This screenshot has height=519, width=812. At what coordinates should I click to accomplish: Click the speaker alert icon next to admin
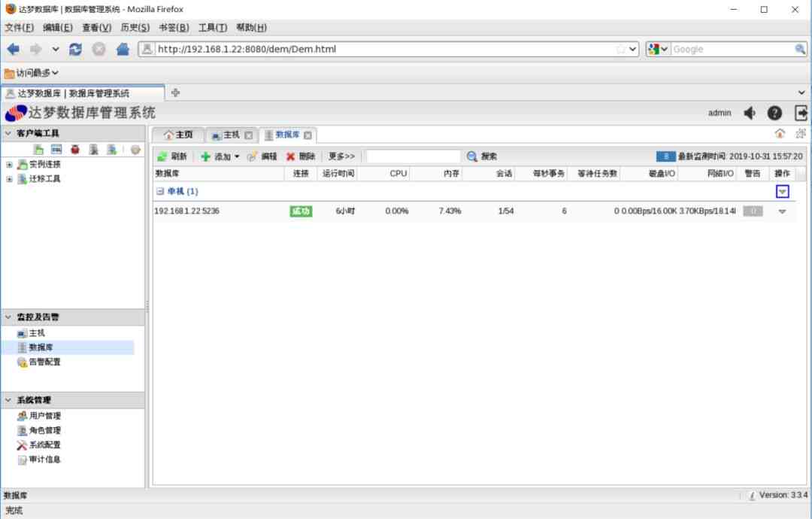pos(750,113)
